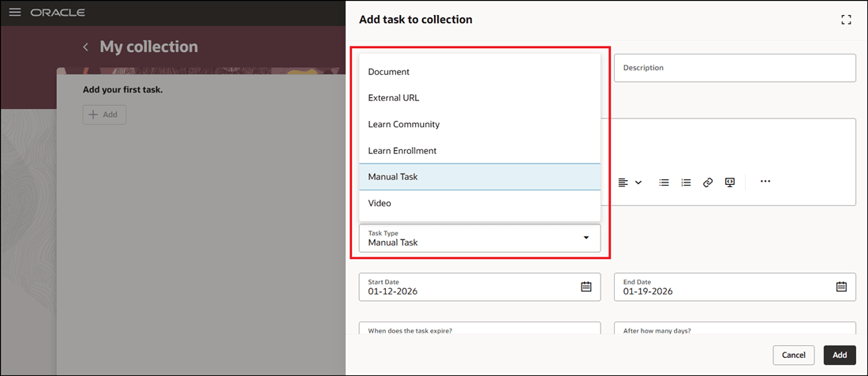This screenshot has width=868, height=376.
Task: Go back from My collection
Action: pyautogui.click(x=85, y=47)
